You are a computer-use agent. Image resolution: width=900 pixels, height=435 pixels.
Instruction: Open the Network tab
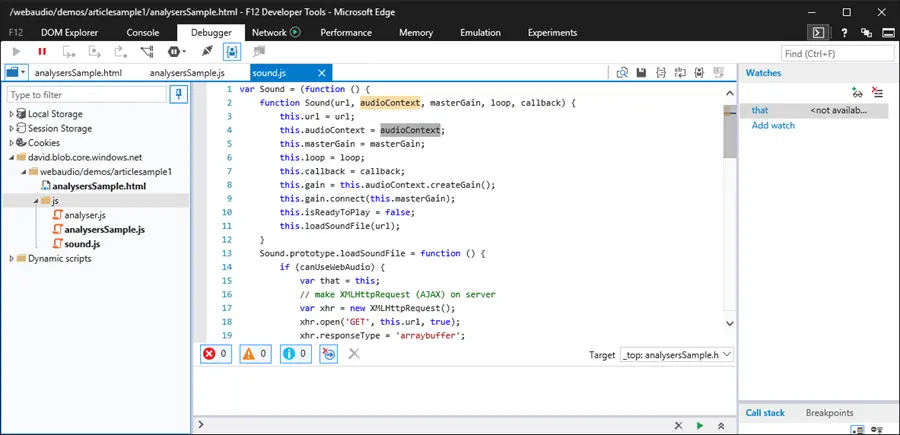point(269,33)
